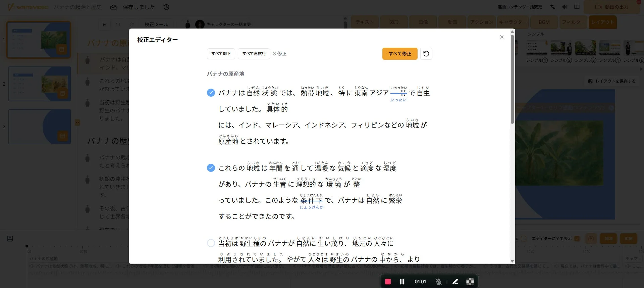Click 動画の出力 export button
The height and width of the screenshot is (288, 644).
coord(612,7)
